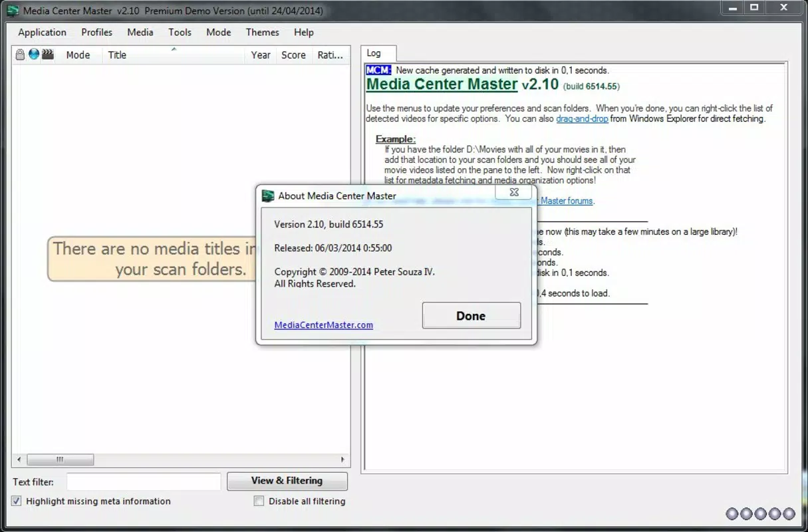This screenshot has height=532, width=808.
Task: Open the Help menu
Action: [x=304, y=32]
